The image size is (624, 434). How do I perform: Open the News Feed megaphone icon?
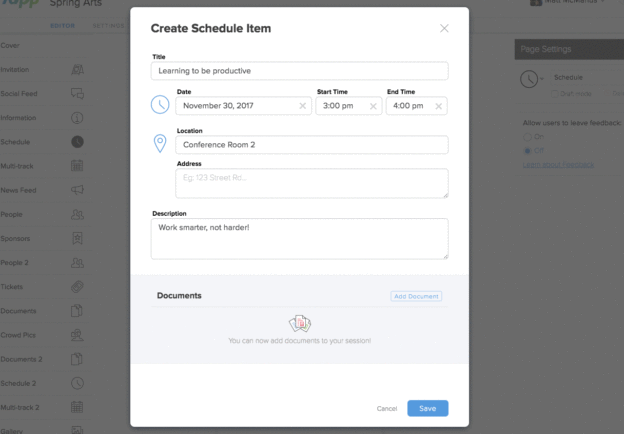click(77, 190)
